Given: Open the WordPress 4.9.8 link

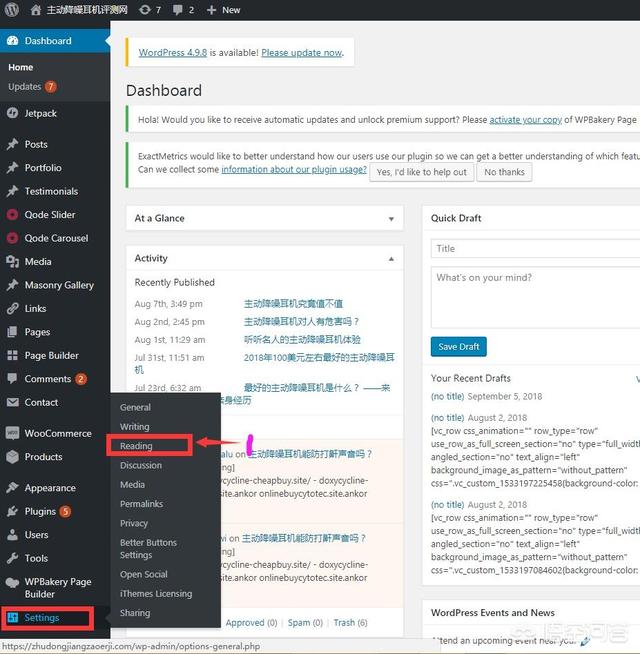Looking at the screenshot, I should tap(173, 53).
